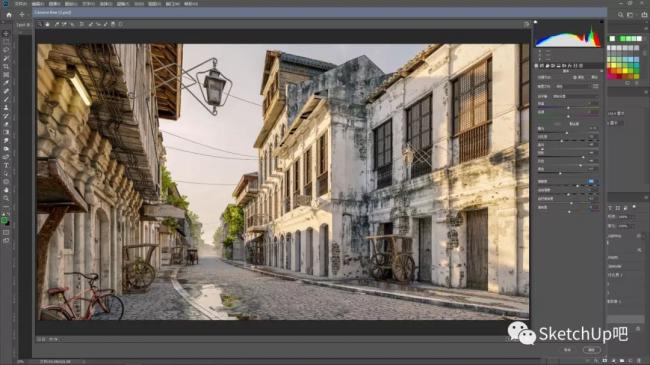Select the Lasso tool in Photoshop toolbox
Screen dimensions: 650x365
(x=6, y=50)
